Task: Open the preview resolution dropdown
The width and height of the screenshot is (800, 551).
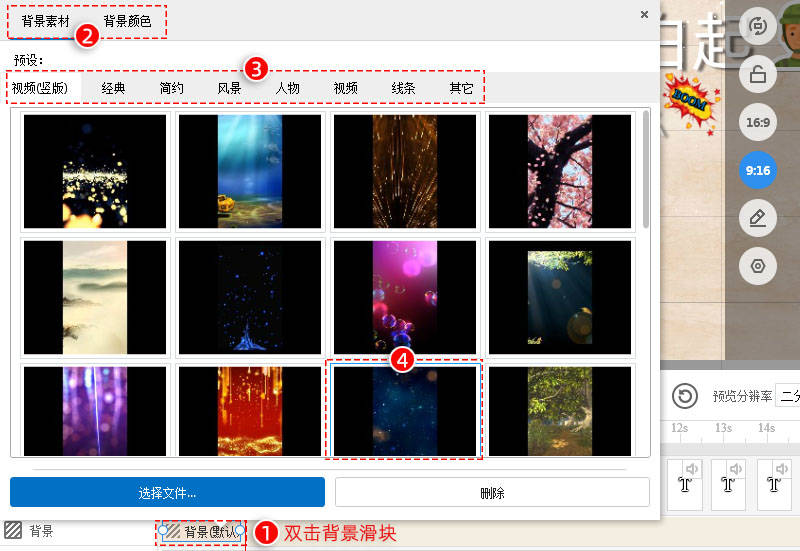Action: (788, 396)
